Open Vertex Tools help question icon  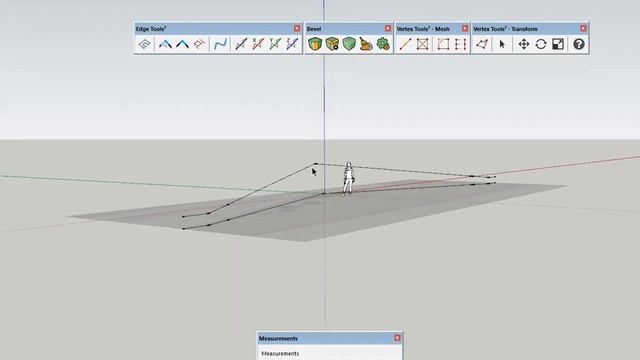click(x=579, y=44)
